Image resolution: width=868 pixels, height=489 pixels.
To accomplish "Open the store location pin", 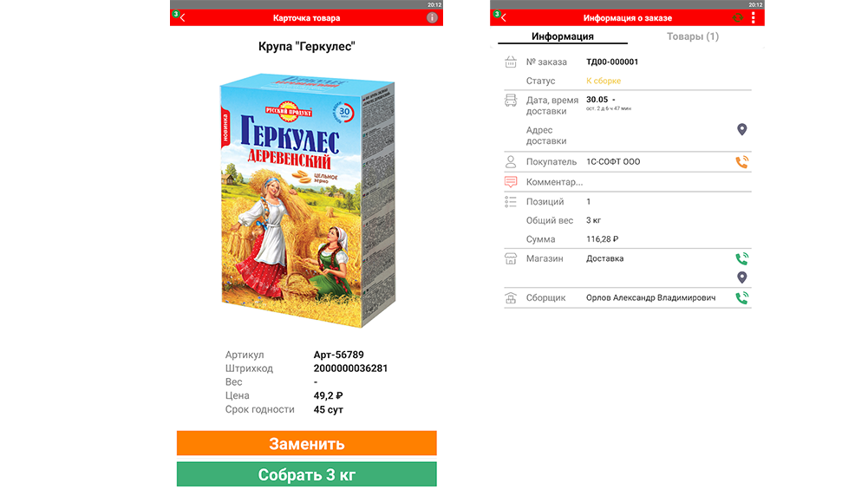I will pos(741,277).
